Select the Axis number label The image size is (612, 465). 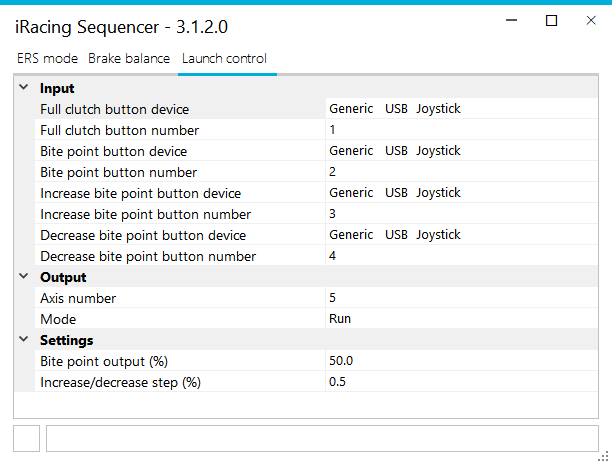click(78, 299)
